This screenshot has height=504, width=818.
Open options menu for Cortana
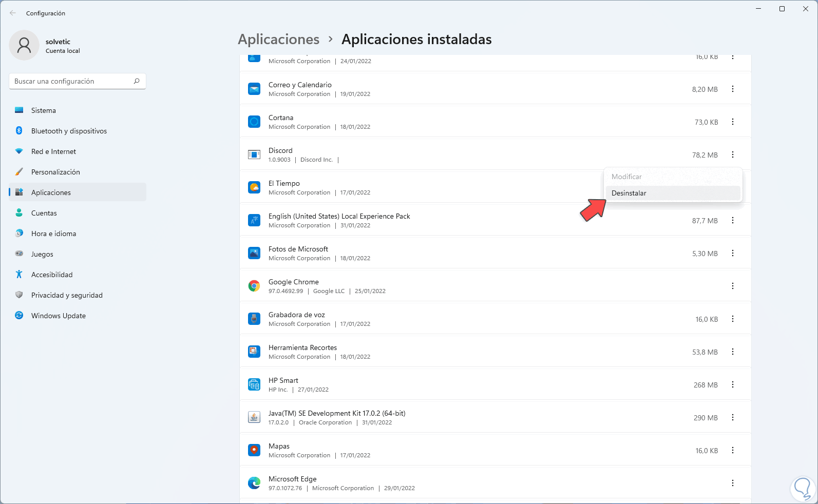[733, 122]
